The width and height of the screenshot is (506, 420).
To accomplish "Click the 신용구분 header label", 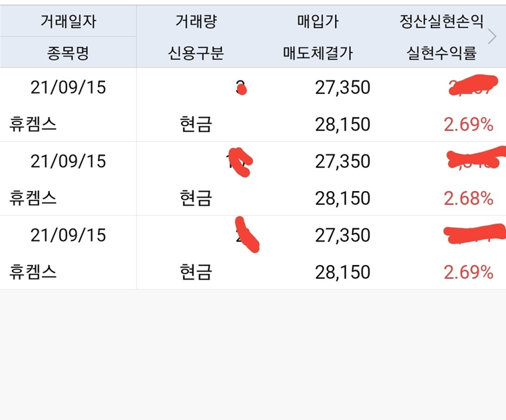I will pos(196,53).
